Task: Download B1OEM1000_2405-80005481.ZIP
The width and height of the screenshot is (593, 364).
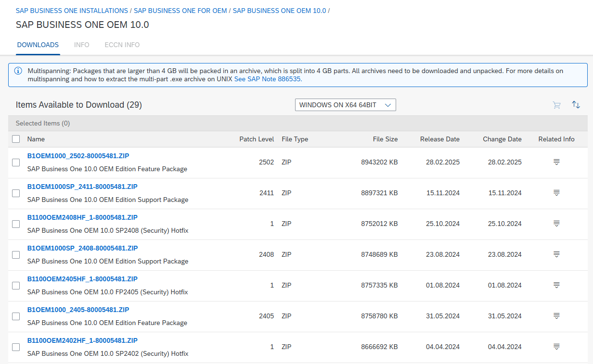Action: 78,310
